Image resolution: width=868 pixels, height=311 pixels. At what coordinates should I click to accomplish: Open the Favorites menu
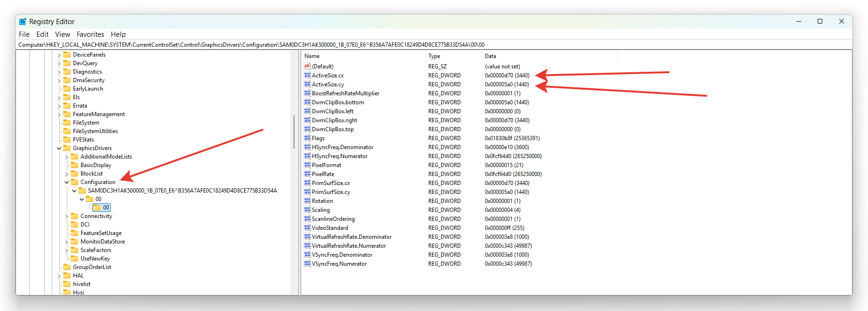(90, 34)
